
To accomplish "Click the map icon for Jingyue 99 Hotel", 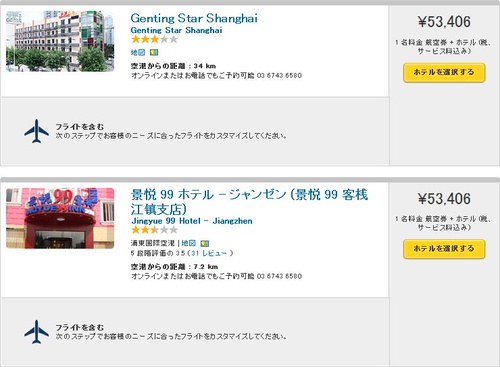I will tap(204, 243).
